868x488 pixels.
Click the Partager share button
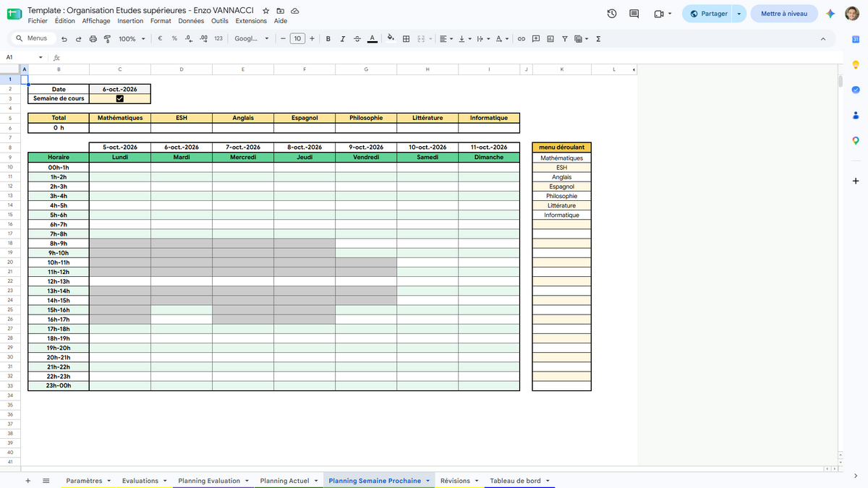[708, 14]
